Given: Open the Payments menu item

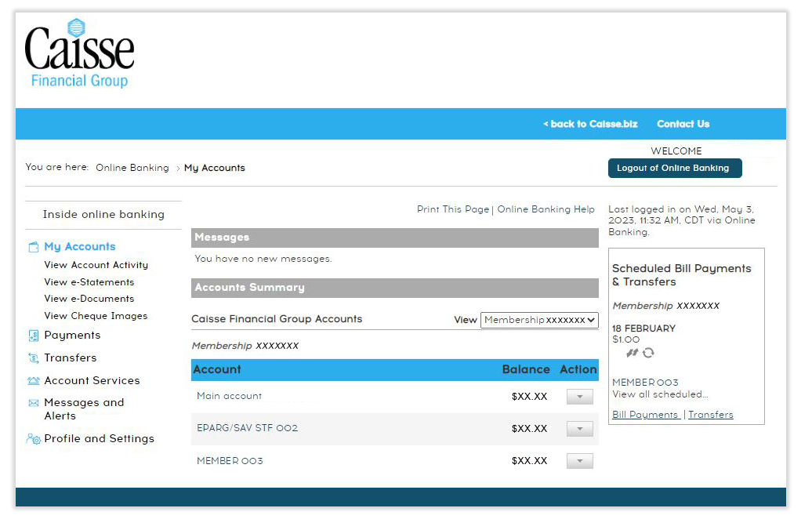Looking at the screenshot, I should pos(72,335).
